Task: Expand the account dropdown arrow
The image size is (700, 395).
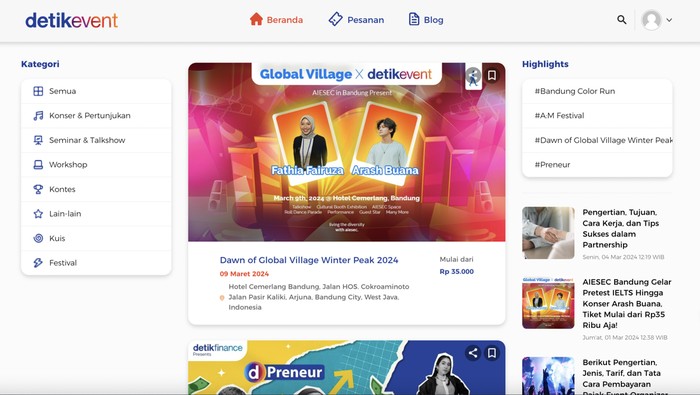Action: [669, 20]
